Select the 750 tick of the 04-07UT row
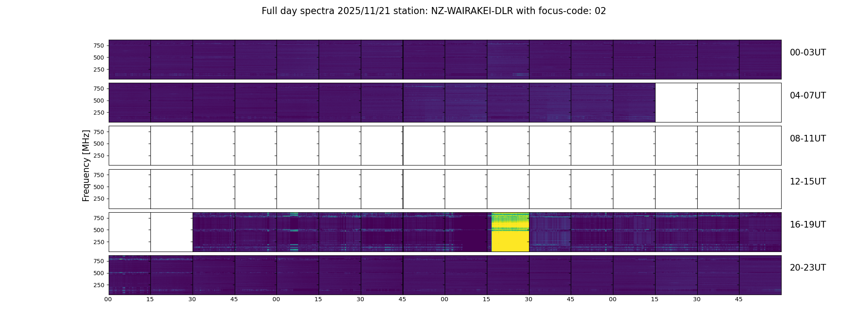 [x=99, y=89]
